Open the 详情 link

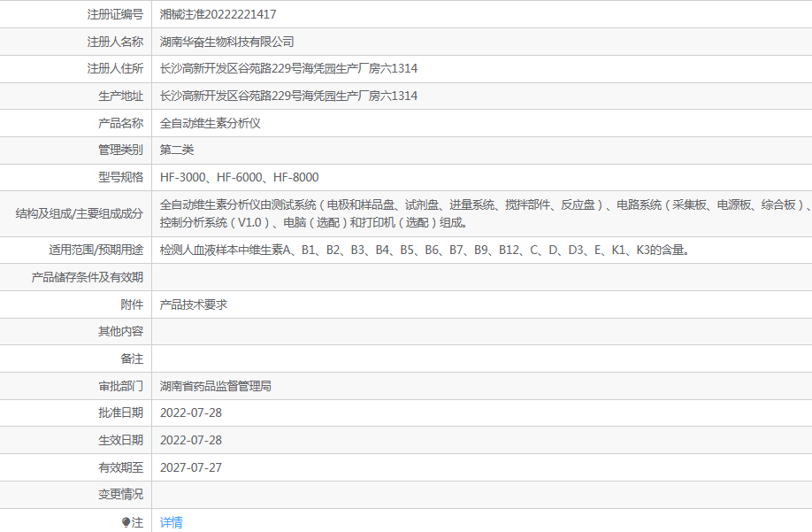[x=171, y=522]
